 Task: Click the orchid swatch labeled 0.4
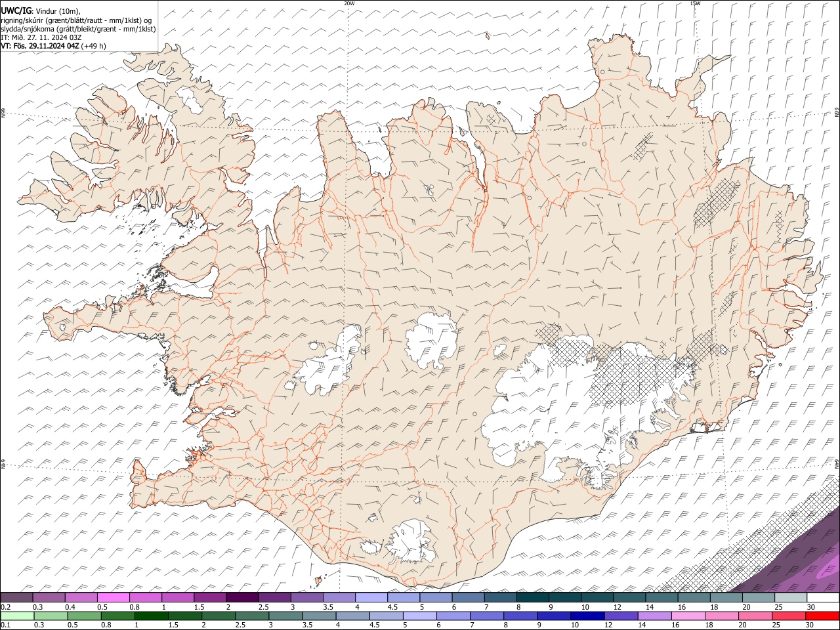tap(81, 598)
